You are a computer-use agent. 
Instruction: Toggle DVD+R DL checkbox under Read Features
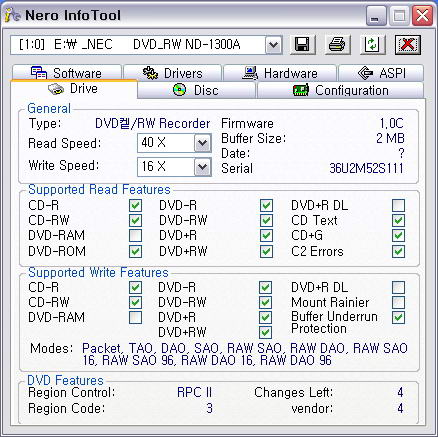[399, 205]
